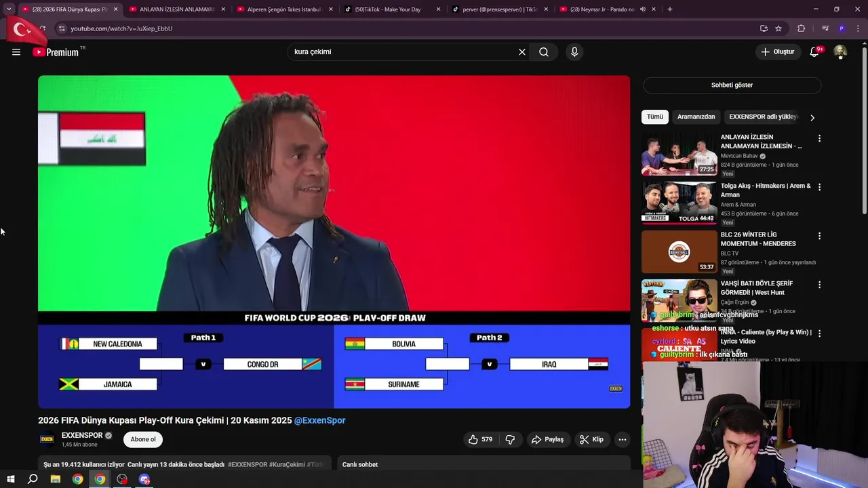This screenshot has width=868, height=488.
Task: Switch to the Alperen Şengün Takes Istanbul tab
Action: click(x=284, y=9)
